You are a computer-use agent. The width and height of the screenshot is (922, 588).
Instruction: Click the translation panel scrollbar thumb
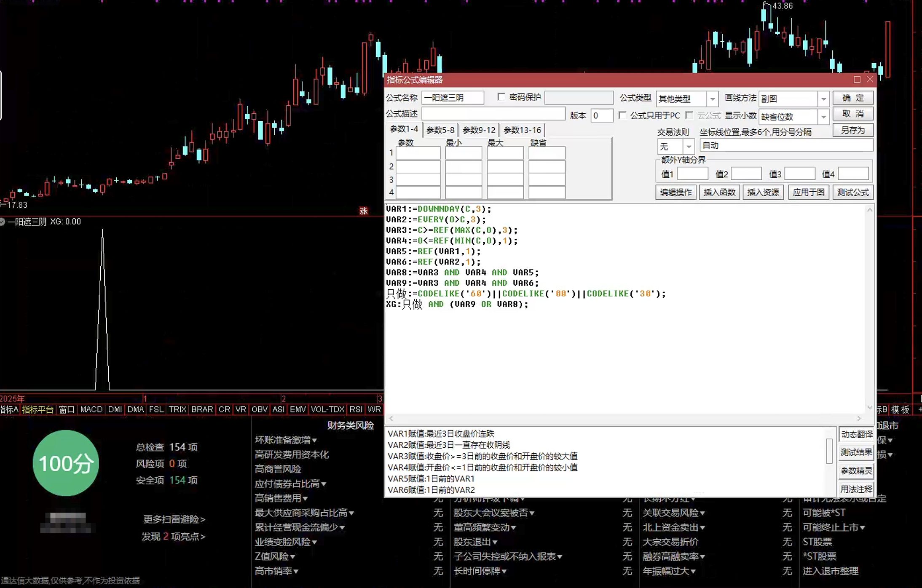829,451
